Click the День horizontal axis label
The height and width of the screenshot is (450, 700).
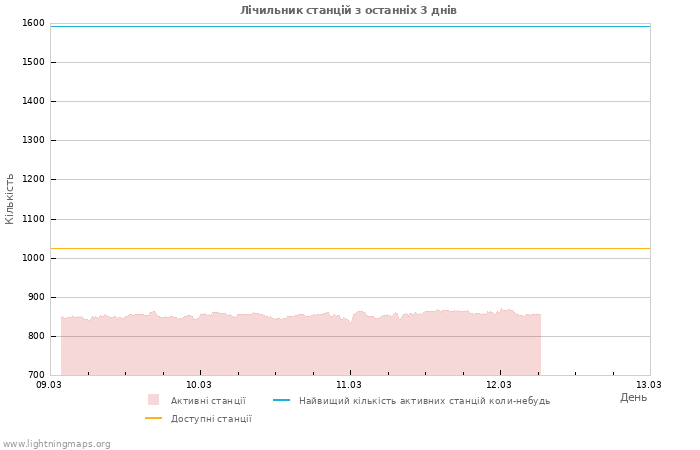point(633,397)
